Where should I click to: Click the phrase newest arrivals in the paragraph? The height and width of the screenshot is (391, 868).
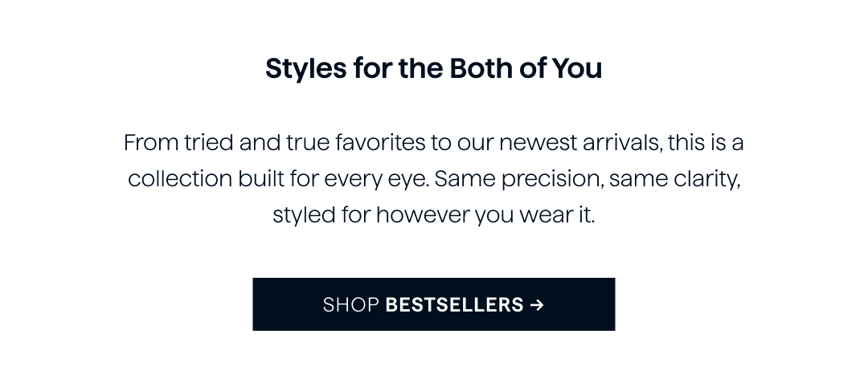pyautogui.click(x=580, y=143)
